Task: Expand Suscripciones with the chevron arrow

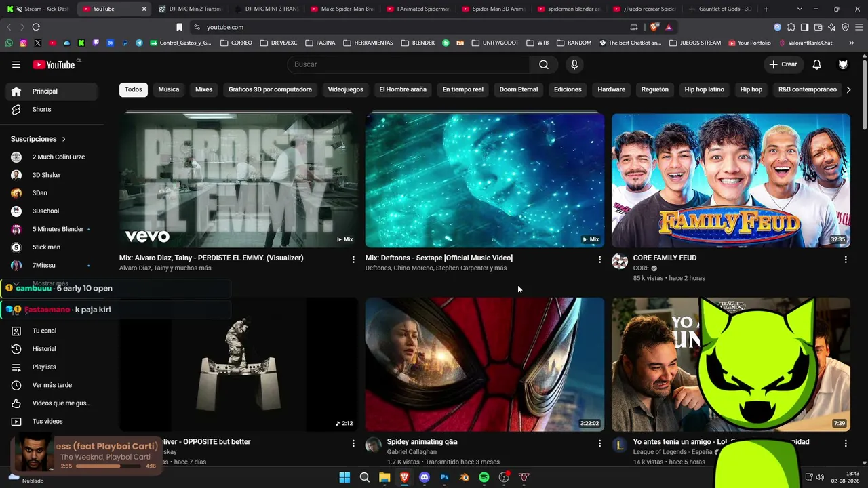Action: pos(64,139)
